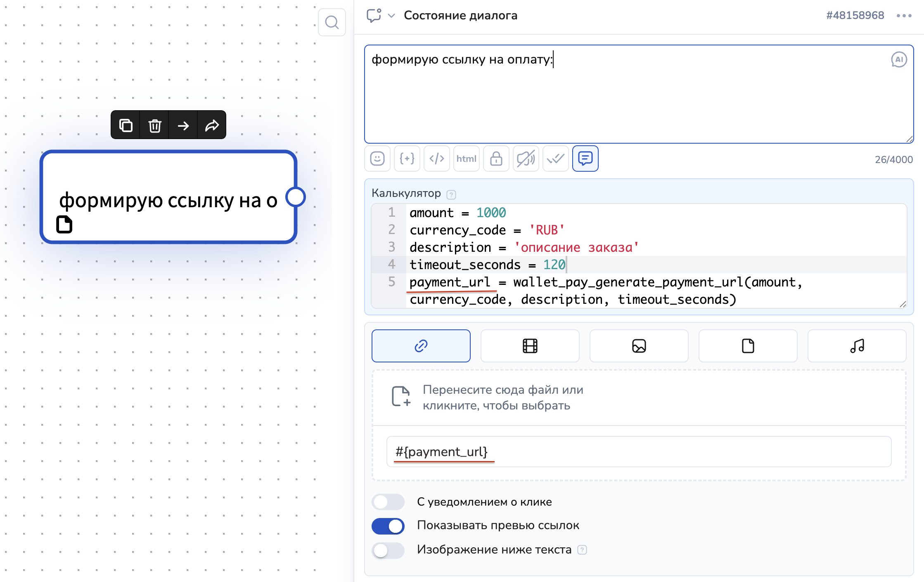
Task: Open the Калькулятор help tooltip
Action: tap(451, 194)
